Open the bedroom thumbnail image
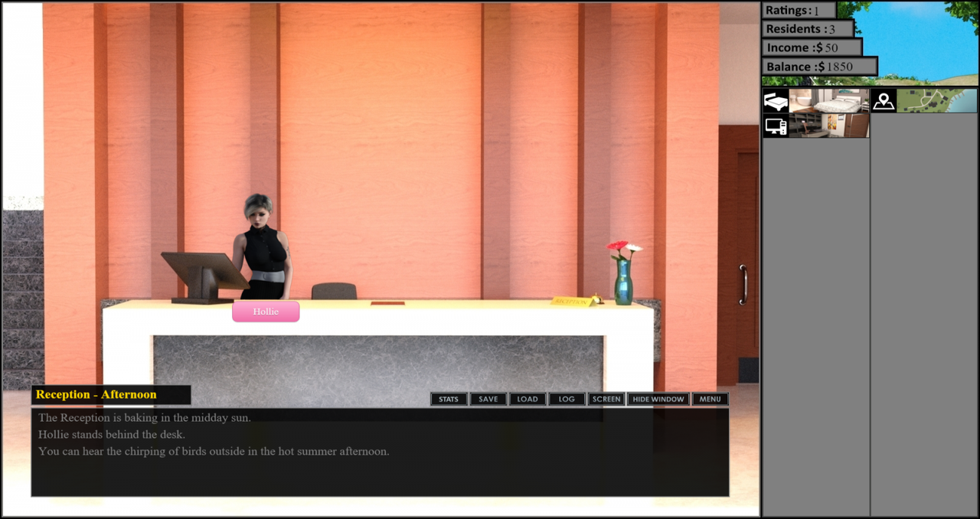 829,101
